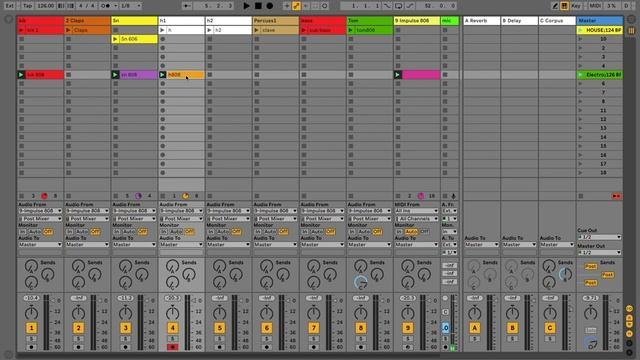Open A Reverb Audio To dropdown
The height and width of the screenshot is (360, 640).
482,244
